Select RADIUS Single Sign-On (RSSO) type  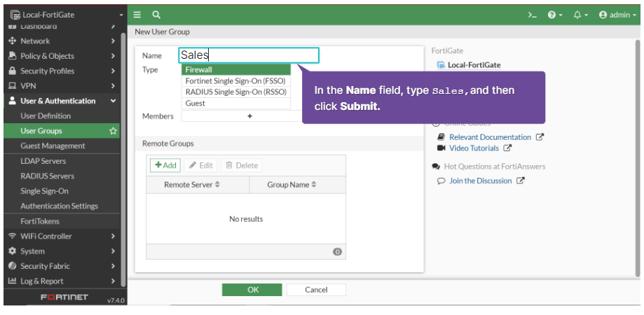pos(235,92)
